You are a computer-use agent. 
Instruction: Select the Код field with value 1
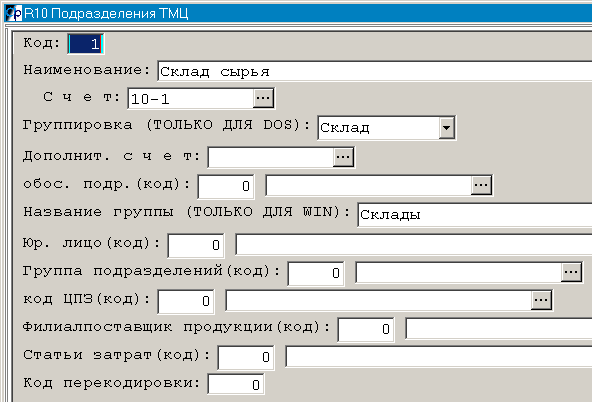(86, 44)
